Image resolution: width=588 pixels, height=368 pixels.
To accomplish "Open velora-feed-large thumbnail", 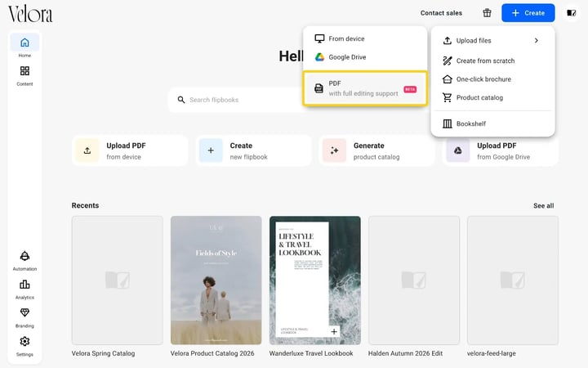I will [513, 280].
